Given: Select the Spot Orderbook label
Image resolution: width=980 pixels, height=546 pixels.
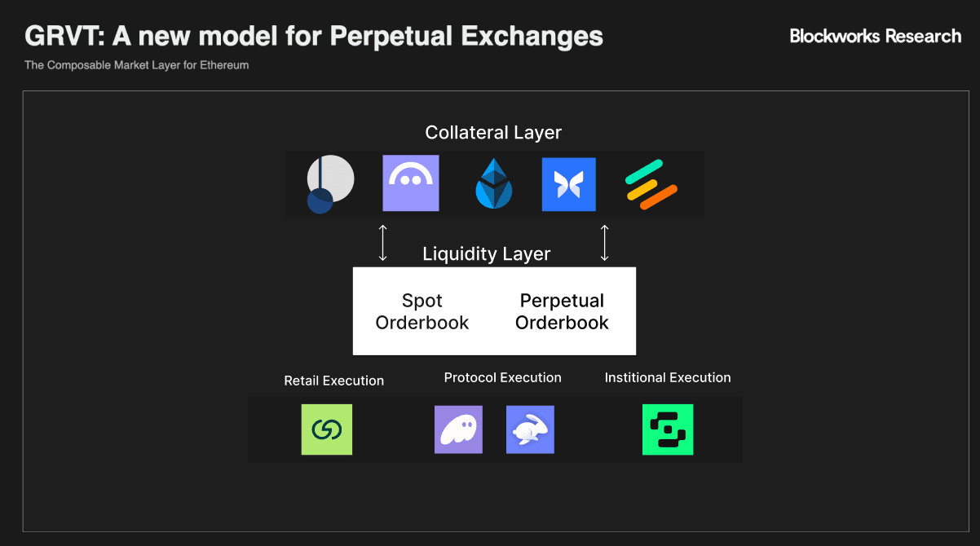Looking at the screenshot, I should (422, 311).
